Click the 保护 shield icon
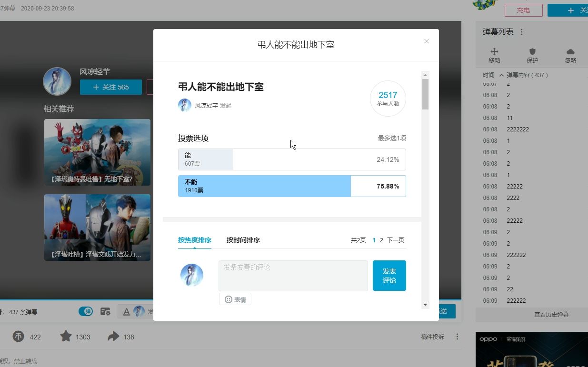Image resolution: width=588 pixels, height=367 pixels. click(x=532, y=52)
